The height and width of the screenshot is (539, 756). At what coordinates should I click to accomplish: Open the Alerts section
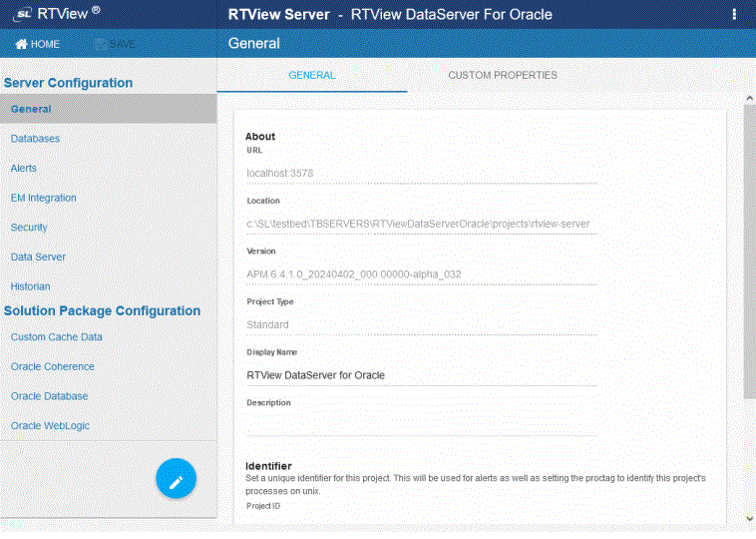pos(24,168)
